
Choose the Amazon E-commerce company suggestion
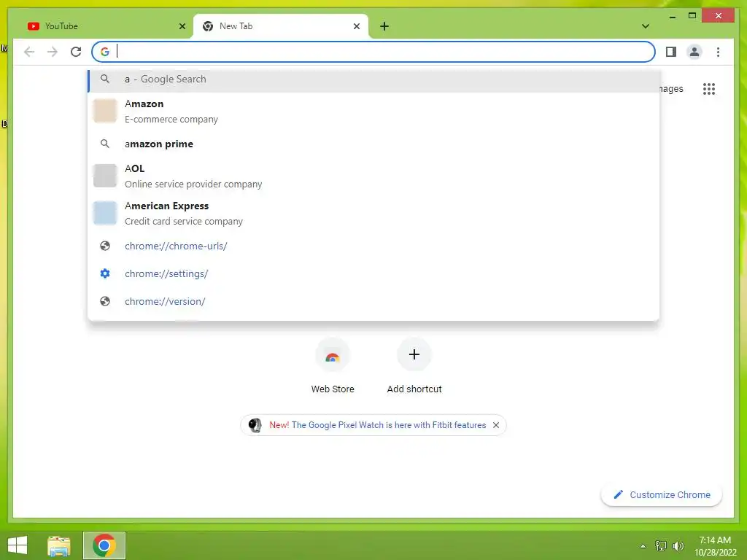pyautogui.click(x=374, y=111)
